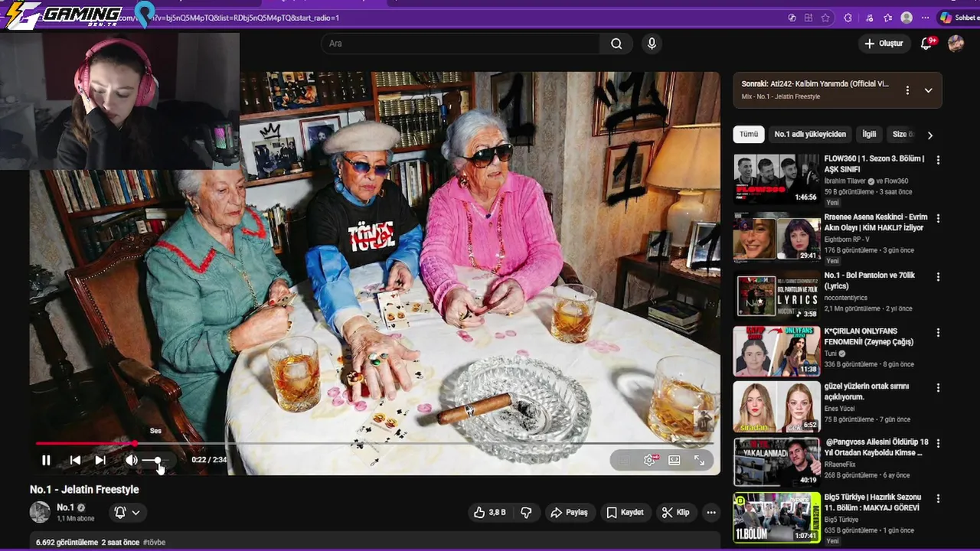Collapse the Sonraki mix panel with the chevron
The width and height of the screenshot is (980, 551).
(x=928, y=90)
